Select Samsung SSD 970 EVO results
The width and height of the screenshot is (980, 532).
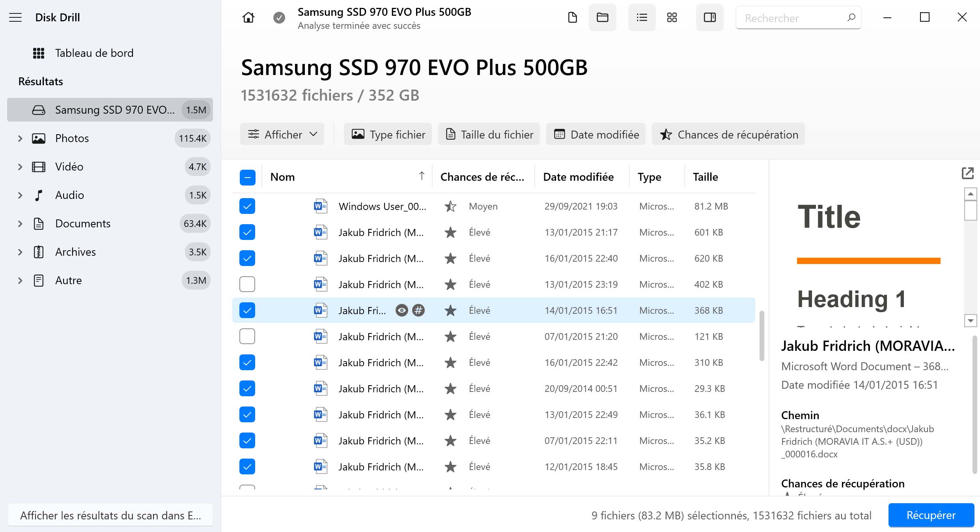tap(110, 110)
